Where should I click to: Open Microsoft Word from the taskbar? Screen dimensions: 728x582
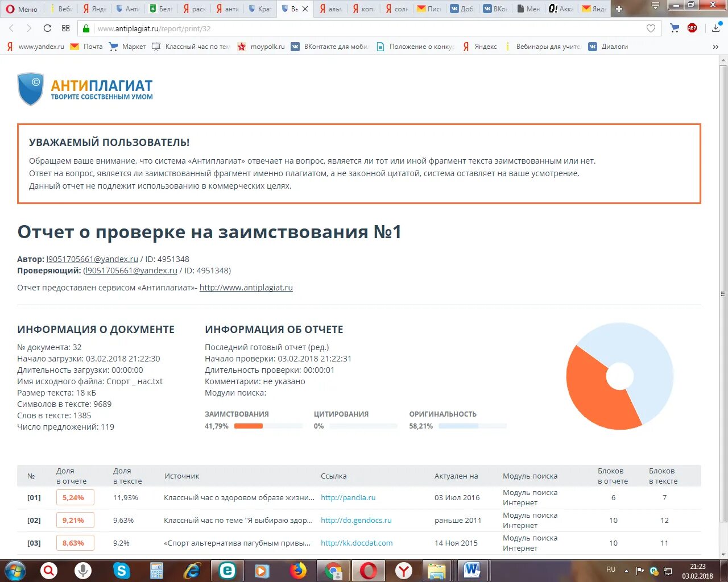point(472,570)
